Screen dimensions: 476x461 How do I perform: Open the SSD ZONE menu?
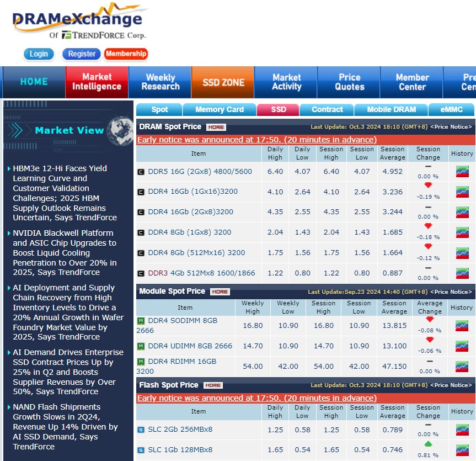pos(223,82)
